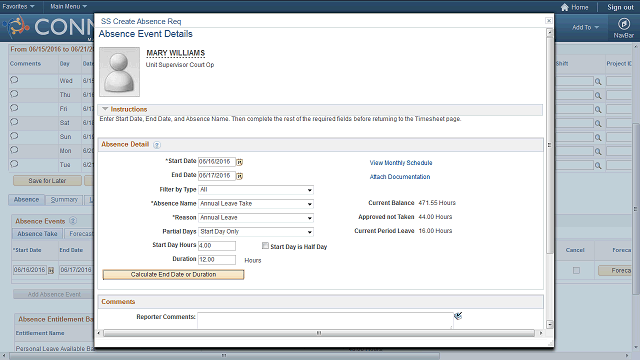This screenshot has height=360, width=640.
Task: Switch to the Summary tab
Action: click(x=64, y=200)
